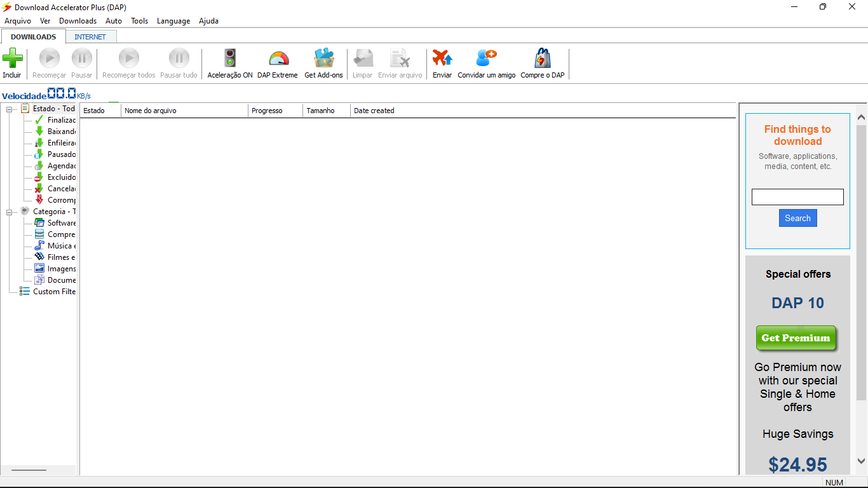The width and height of the screenshot is (868, 488).
Task: Collapse the Categoria tree node
Action: (x=10, y=212)
